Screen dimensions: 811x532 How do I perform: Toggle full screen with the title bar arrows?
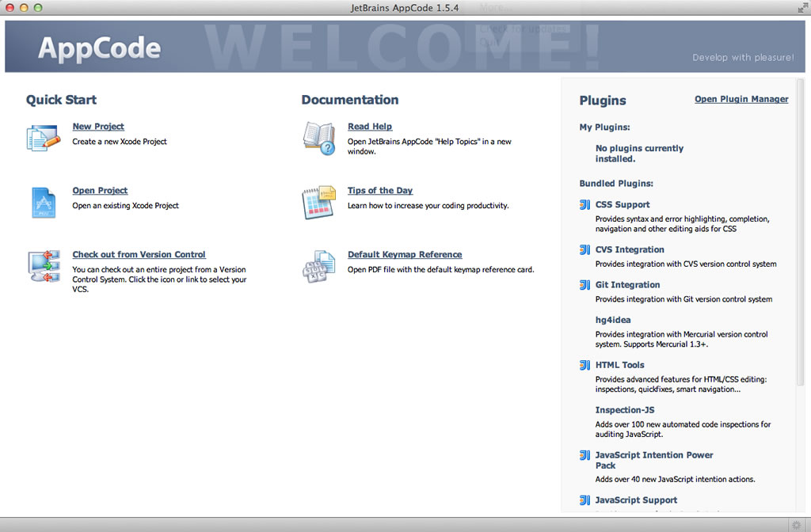point(802,8)
